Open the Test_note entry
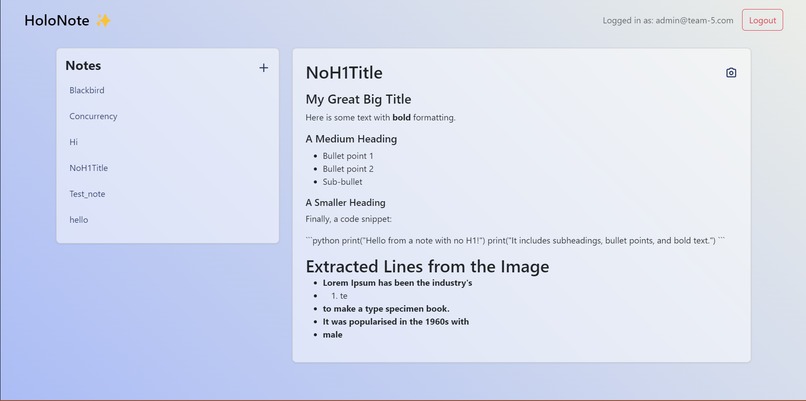 click(87, 194)
